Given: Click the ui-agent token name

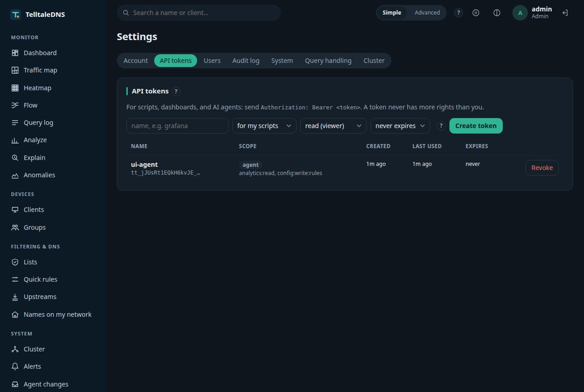Looking at the screenshot, I should pyautogui.click(x=144, y=165).
